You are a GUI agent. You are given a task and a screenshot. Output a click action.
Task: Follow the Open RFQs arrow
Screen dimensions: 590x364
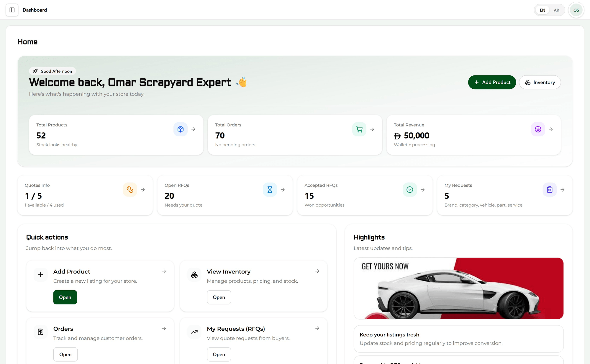pyautogui.click(x=283, y=190)
